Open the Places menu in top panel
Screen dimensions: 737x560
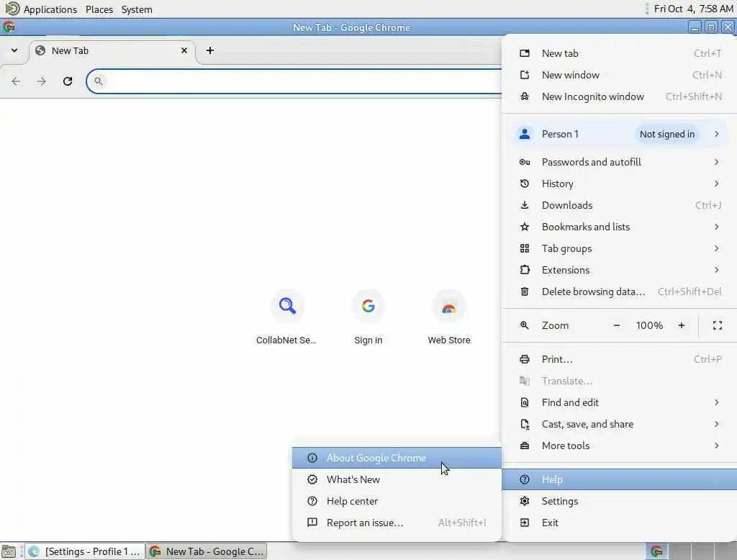pyautogui.click(x=99, y=9)
